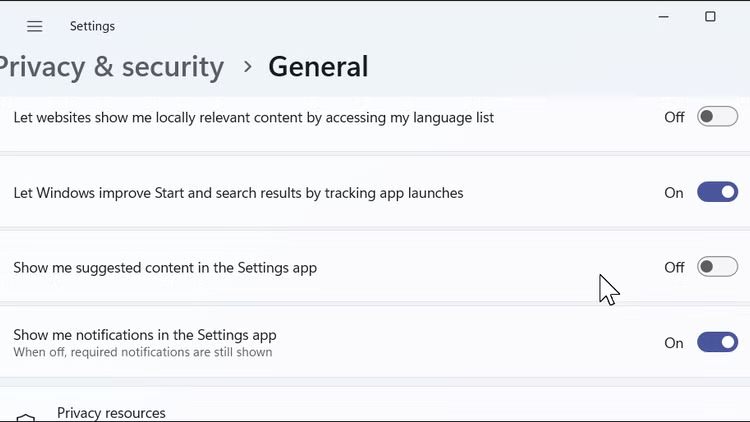Select the locally relevant content setting label
The width and height of the screenshot is (750, 422).
[x=254, y=117]
